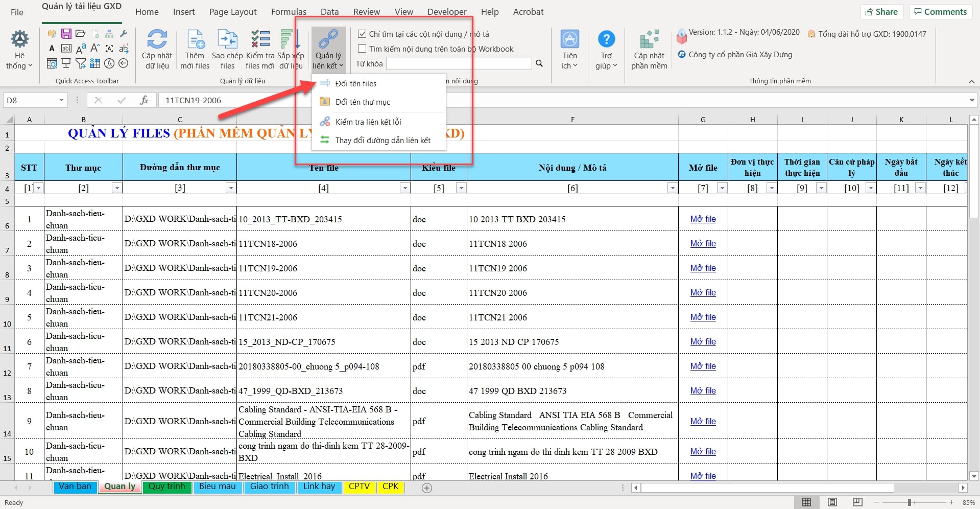Expand the Name Box dropdown
This screenshot has width=980, height=509.
pos(61,100)
